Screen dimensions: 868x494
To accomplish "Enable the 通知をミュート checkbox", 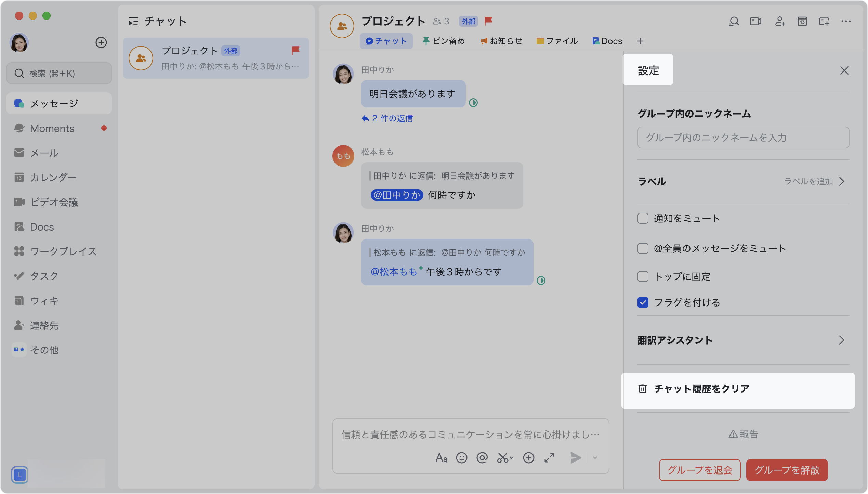I will click(x=643, y=218).
